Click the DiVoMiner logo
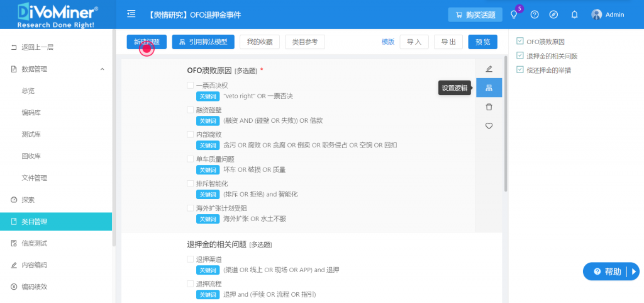The height and width of the screenshot is (303, 644). pos(56,14)
